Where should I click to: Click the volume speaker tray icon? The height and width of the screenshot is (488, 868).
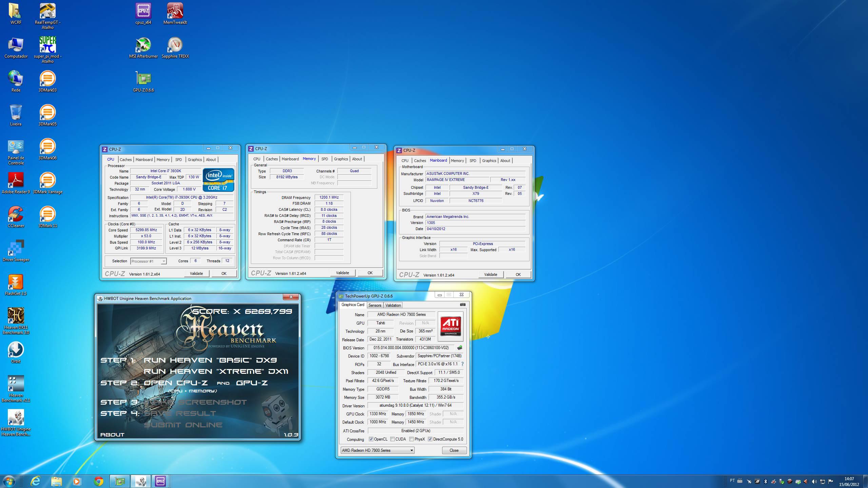[814, 482]
